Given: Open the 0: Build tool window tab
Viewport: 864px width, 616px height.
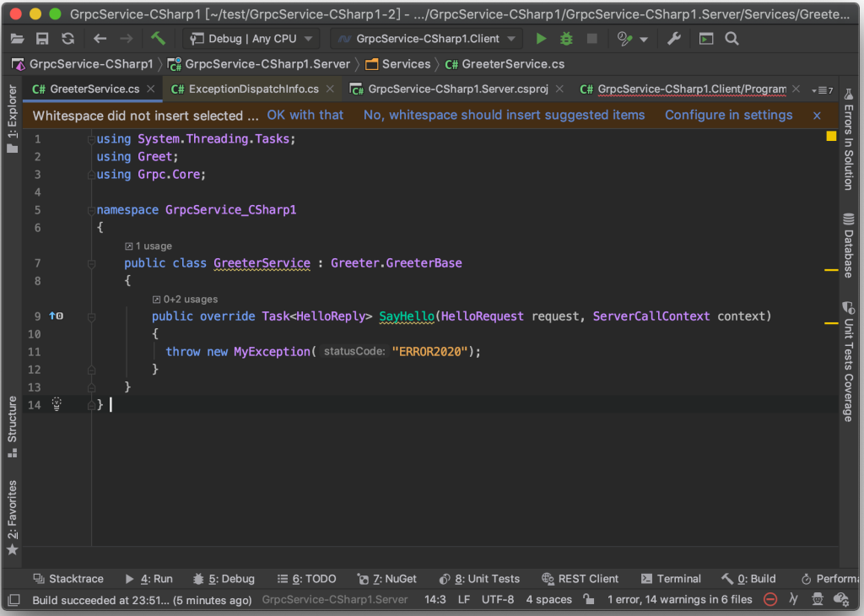Looking at the screenshot, I should coord(749,579).
